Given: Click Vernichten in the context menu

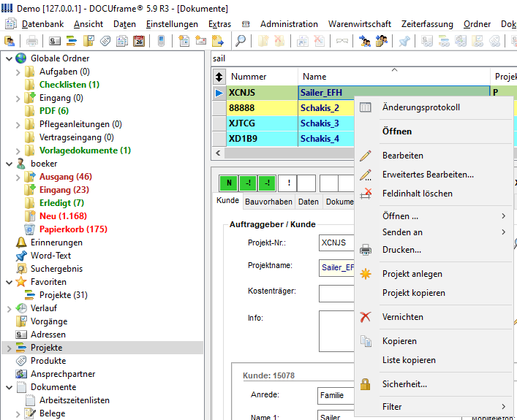Looking at the screenshot, I should point(434,317).
